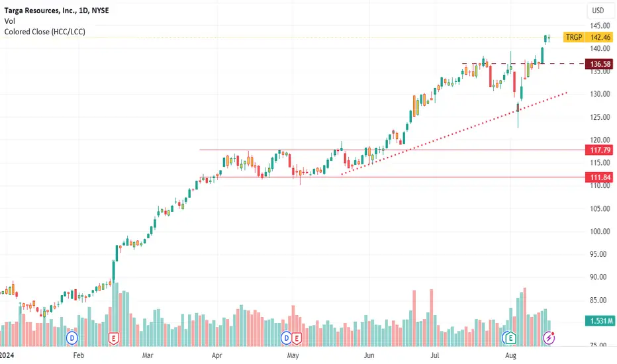Open the red earnings E marker near Feb
617x364 pixels.
tap(113, 338)
